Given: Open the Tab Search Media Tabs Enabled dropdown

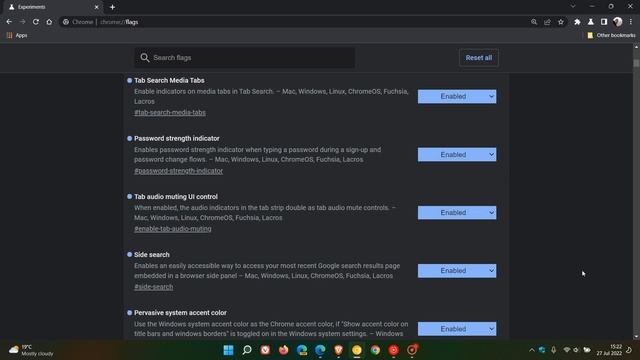Looking at the screenshot, I should pos(457,96).
